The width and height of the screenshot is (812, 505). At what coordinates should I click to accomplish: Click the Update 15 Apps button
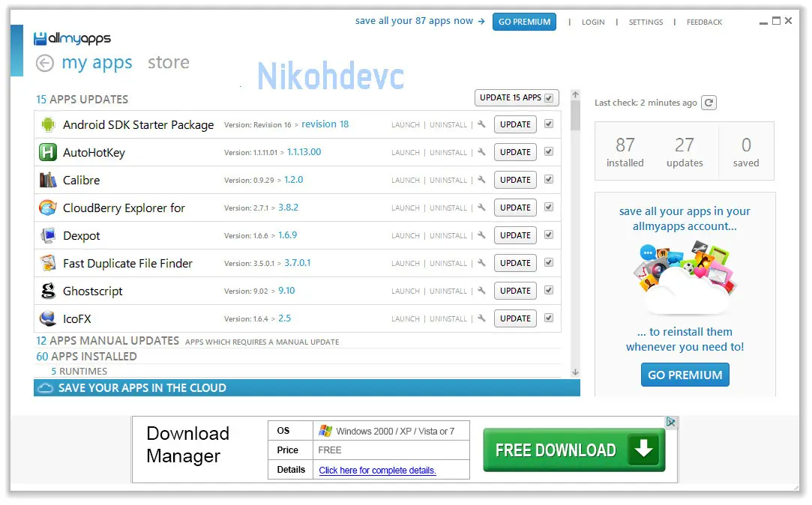(x=517, y=98)
